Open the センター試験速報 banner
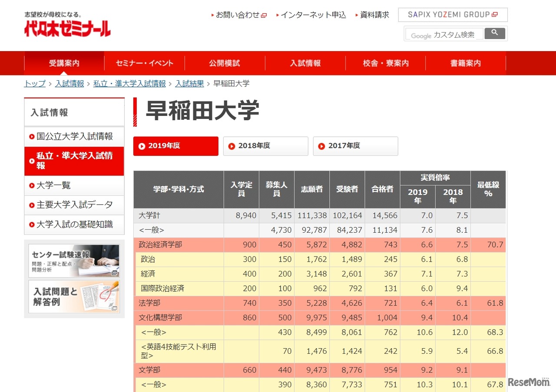Viewport: 556px width, 392px height. click(x=74, y=260)
